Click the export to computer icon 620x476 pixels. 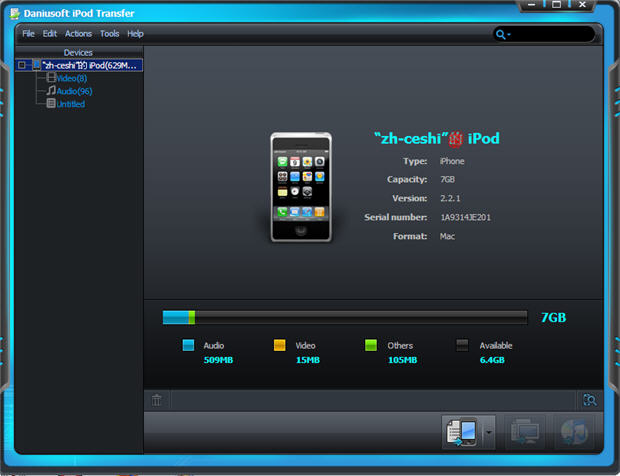click(x=525, y=433)
